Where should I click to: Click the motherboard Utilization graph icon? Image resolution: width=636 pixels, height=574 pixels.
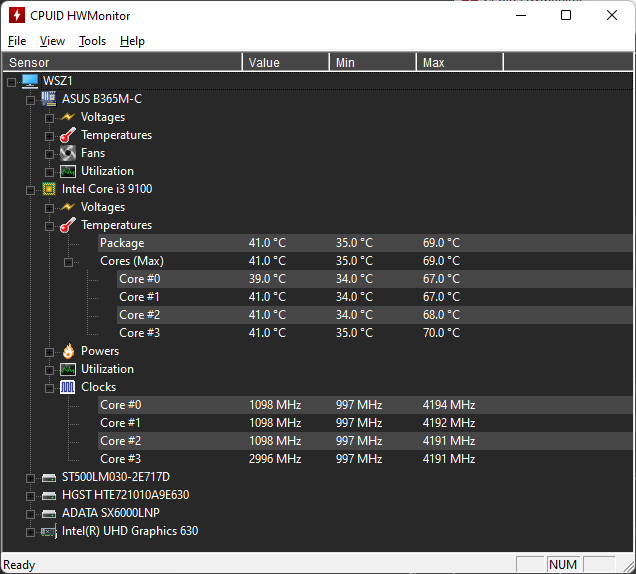(68, 171)
